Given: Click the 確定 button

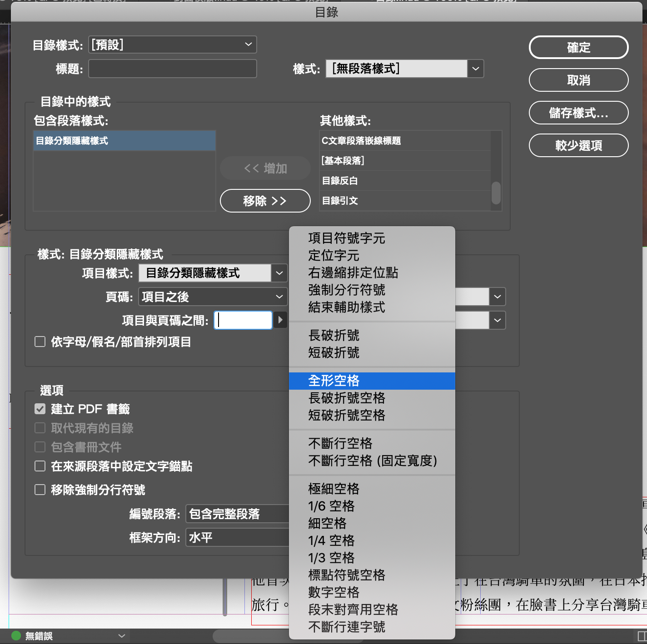Looking at the screenshot, I should pos(578,47).
